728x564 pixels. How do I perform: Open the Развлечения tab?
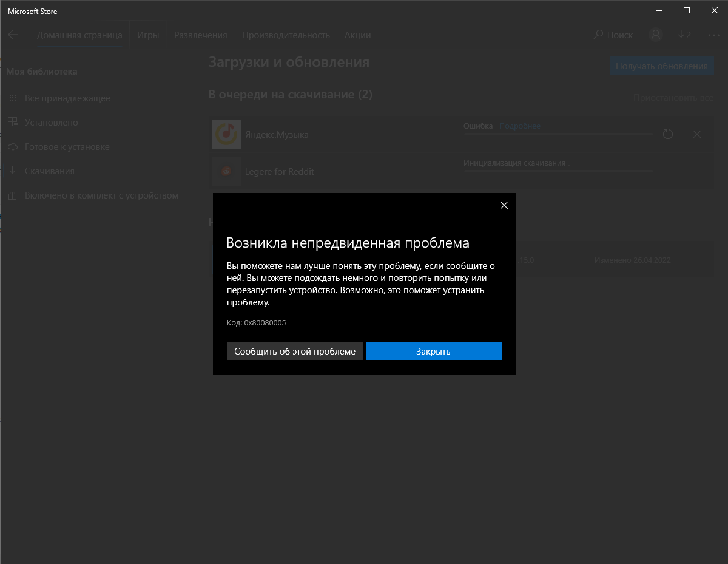pyautogui.click(x=201, y=35)
